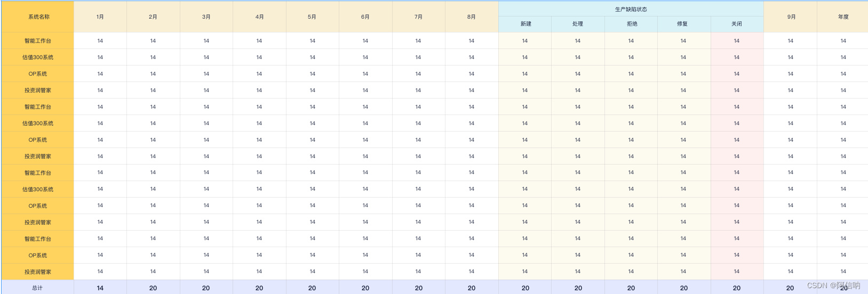Select the 总计 value 20 under 3月
This screenshot has width=868, height=294.
[x=206, y=288]
